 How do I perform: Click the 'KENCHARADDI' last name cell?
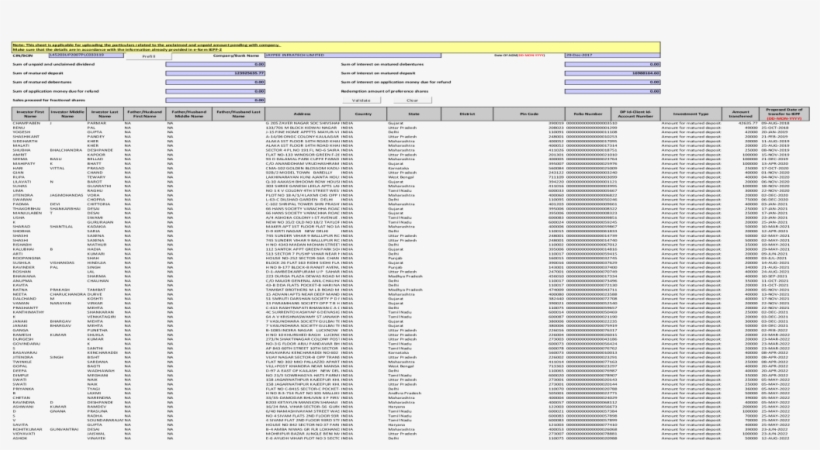pyautogui.click(x=102, y=353)
